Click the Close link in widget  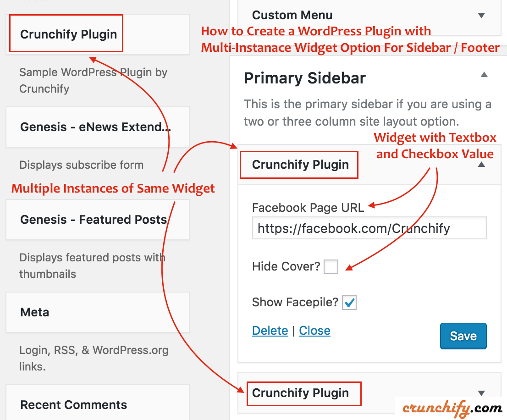pyautogui.click(x=314, y=331)
